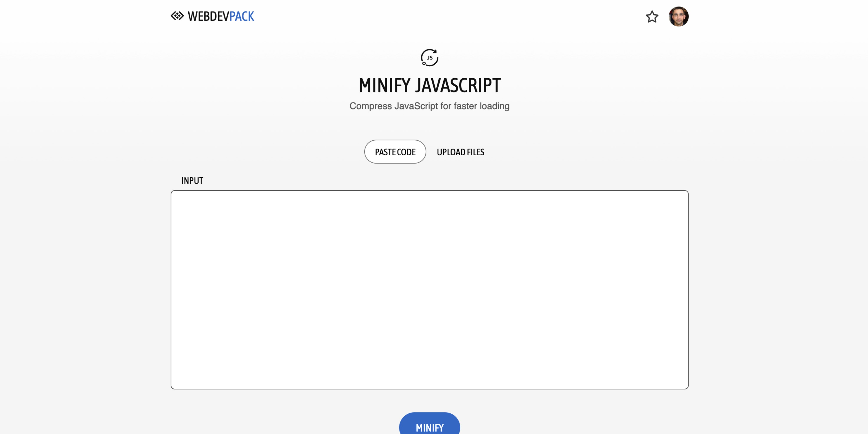The height and width of the screenshot is (434, 868).
Task: Open the user profile avatar
Action: [678, 16]
